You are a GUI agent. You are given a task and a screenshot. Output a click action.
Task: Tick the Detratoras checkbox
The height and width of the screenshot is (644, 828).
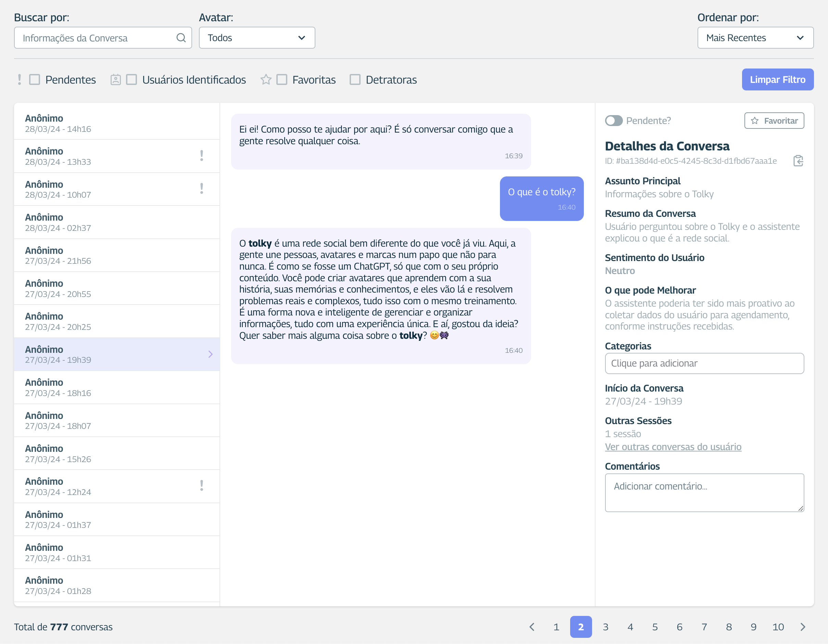coord(355,80)
